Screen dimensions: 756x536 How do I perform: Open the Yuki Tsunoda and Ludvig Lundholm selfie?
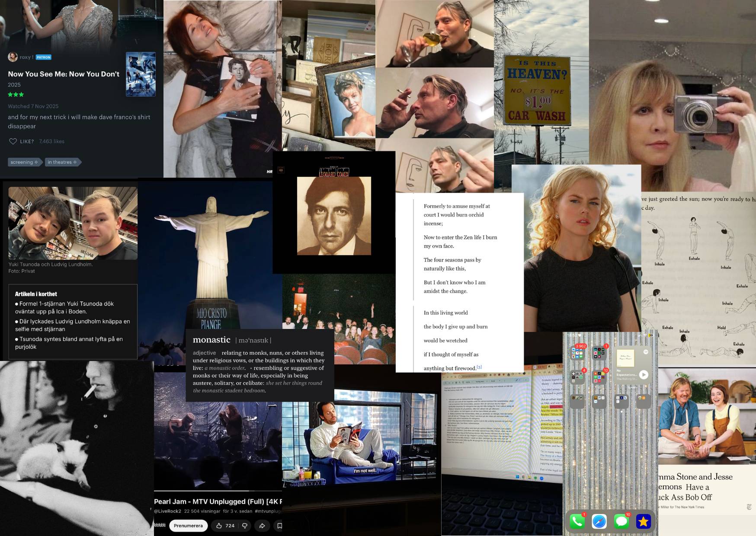click(x=73, y=223)
